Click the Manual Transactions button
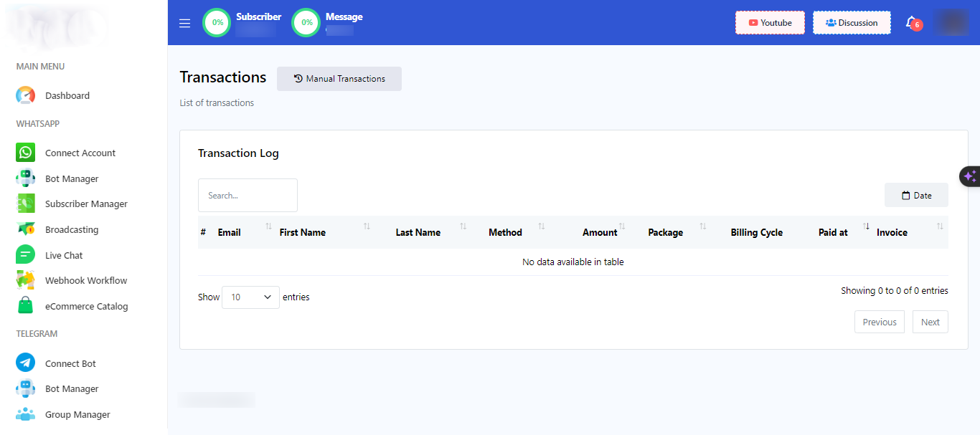Viewport: 980px width, 435px height. (x=339, y=79)
